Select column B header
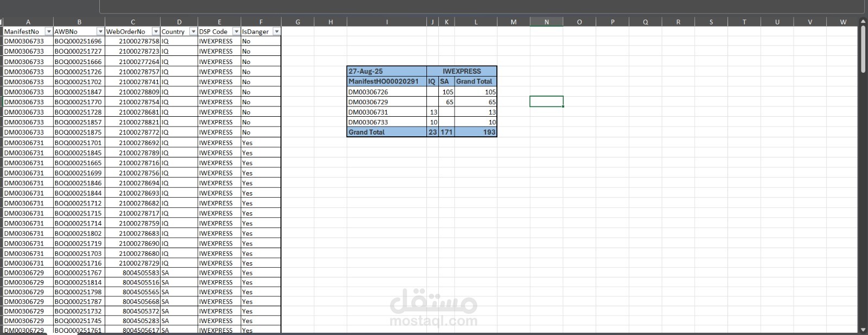 79,22
